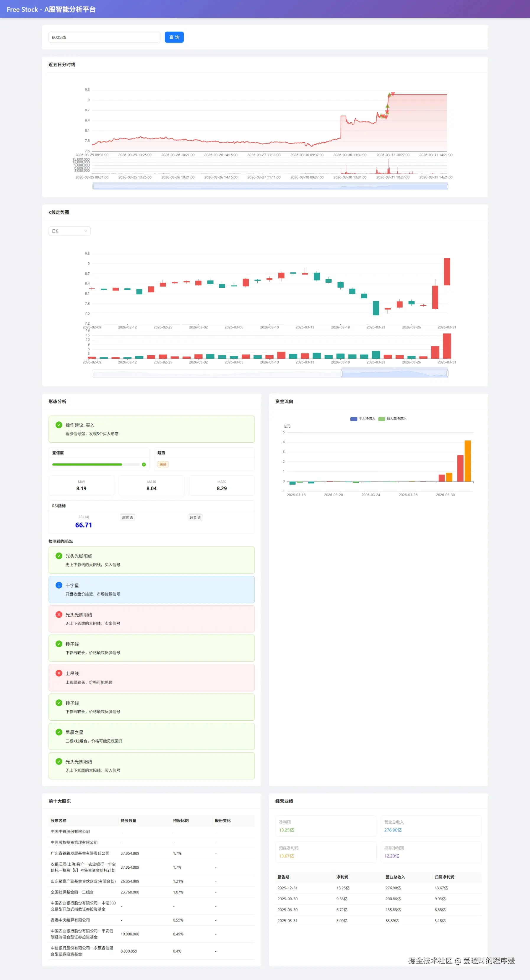Click the 报告期 column header
Screen dimensions: 530x980
pos(283,877)
